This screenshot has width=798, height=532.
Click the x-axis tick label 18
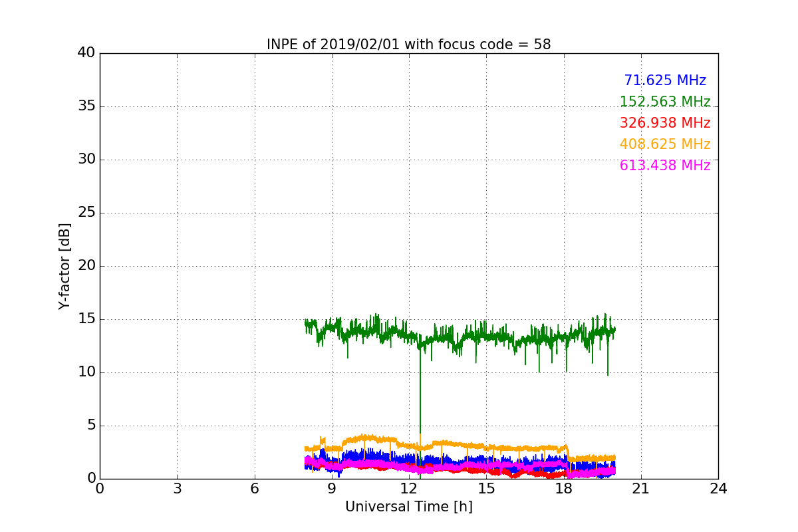(x=563, y=489)
